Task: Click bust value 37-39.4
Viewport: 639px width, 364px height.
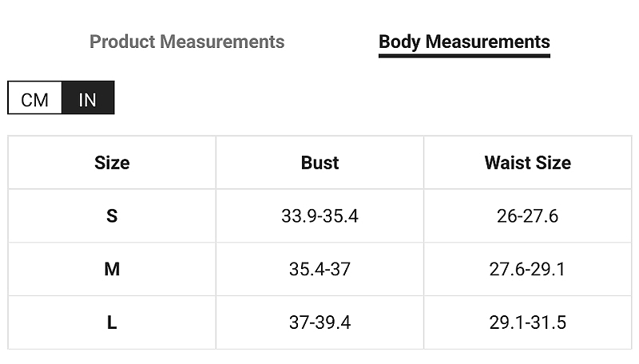Action: point(319,322)
